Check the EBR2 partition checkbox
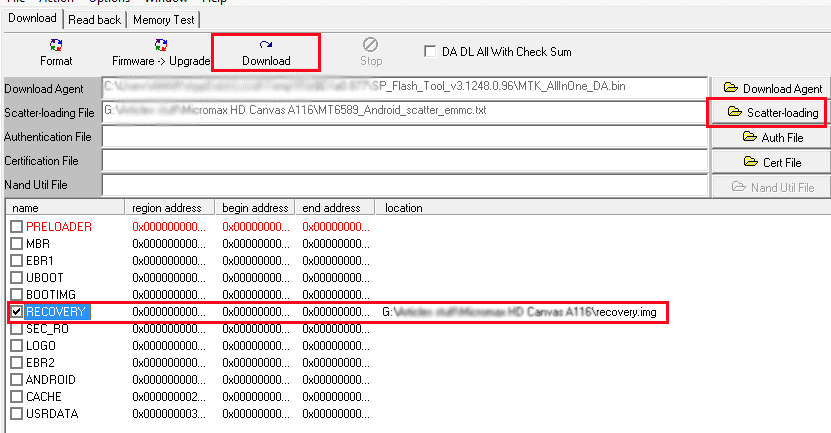The width and height of the screenshot is (831, 433). tap(16, 363)
